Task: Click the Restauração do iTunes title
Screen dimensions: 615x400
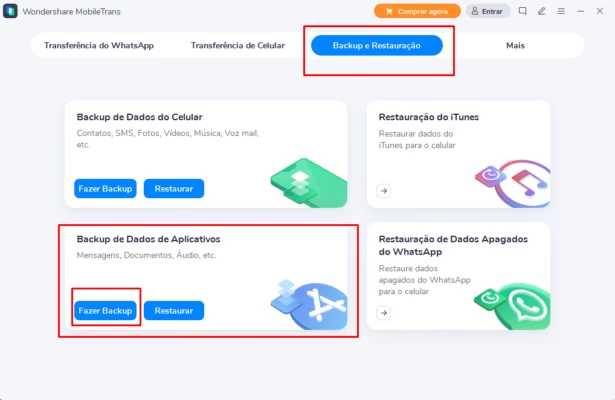Action: coord(429,117)
